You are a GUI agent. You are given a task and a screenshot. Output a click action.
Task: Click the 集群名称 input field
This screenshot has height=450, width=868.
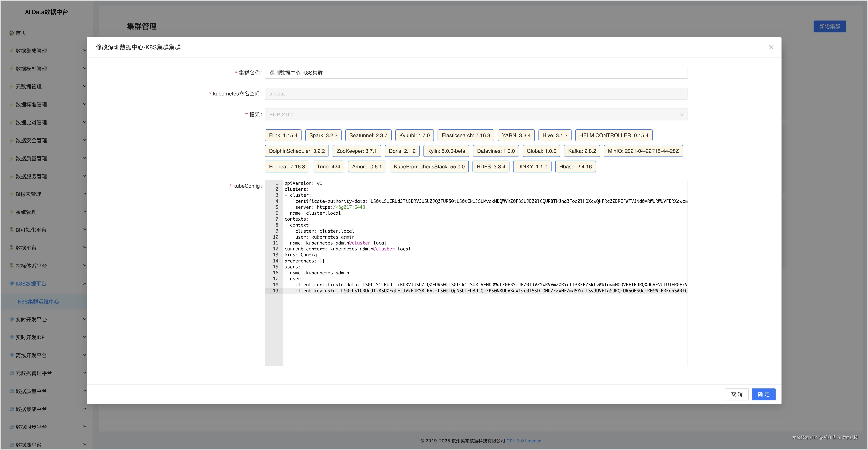(476, 73)
